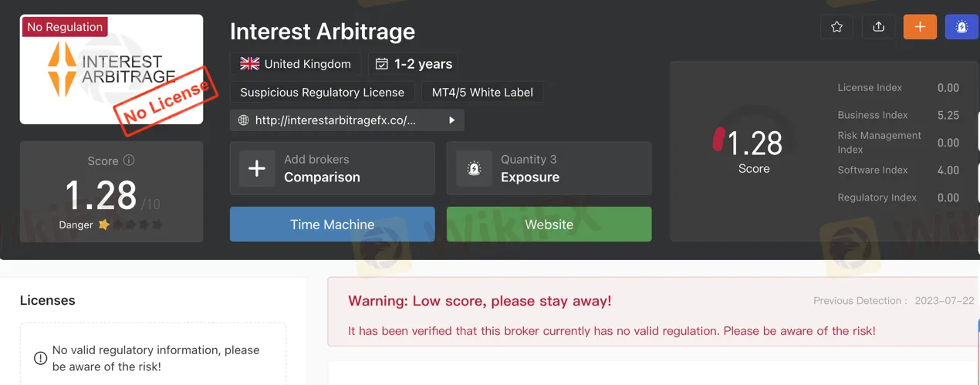The height and width of the screenshot is (385, 980).
Task: Select the MT4/5 White Label tag
Action: (x=482, y=92)
